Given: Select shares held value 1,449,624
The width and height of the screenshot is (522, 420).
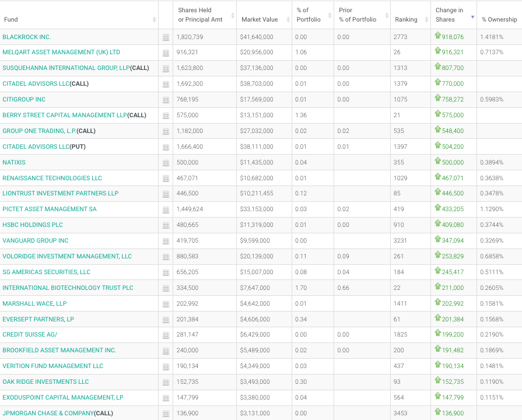Looking at the screenshot, I should 190,209.
